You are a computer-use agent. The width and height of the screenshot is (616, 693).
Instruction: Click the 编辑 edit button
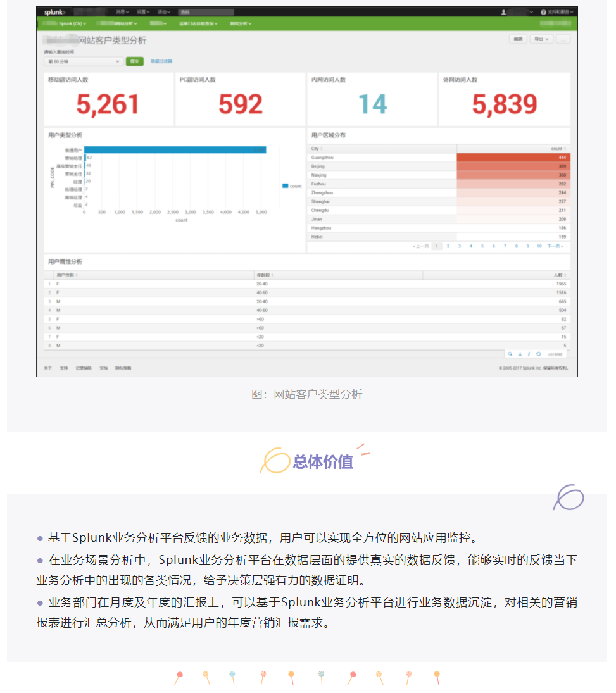point(518,39)
